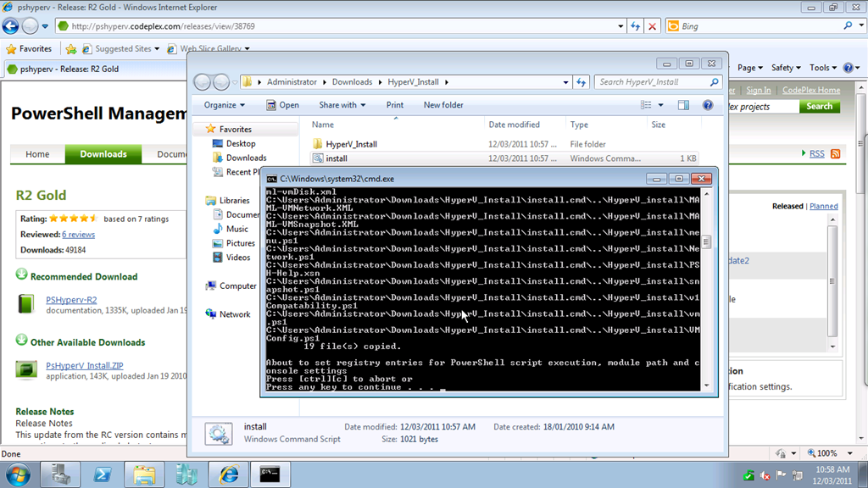
Task: Click the CodePlex Home link
Action: 810,90
